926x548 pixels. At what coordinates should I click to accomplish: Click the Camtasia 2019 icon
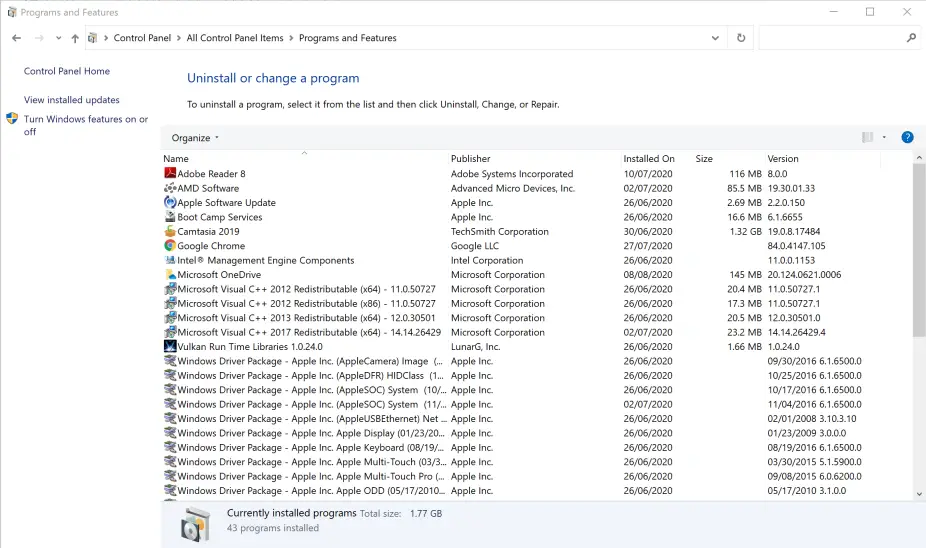(170, 231)
